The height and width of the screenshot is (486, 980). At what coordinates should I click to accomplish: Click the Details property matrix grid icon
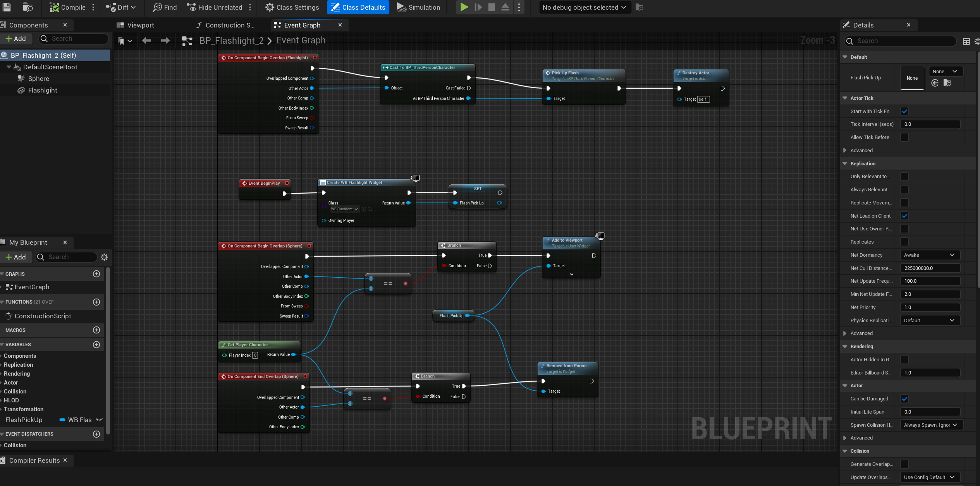coord(966,41)
